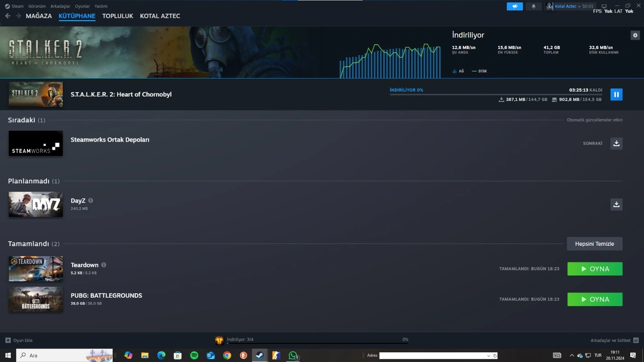Open the Arkadaşlar menu
Image resolution: width=644 pixels, height=362 pixels.
60,6
